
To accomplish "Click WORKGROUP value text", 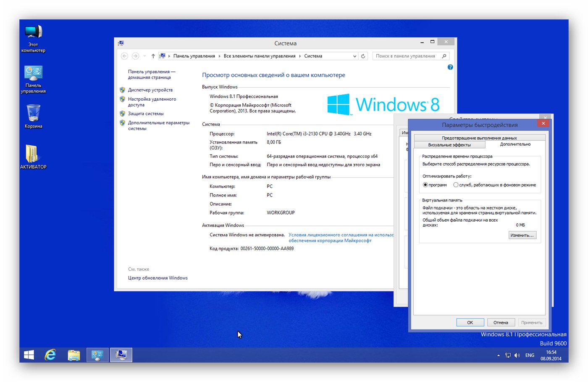I will point(281,213).
